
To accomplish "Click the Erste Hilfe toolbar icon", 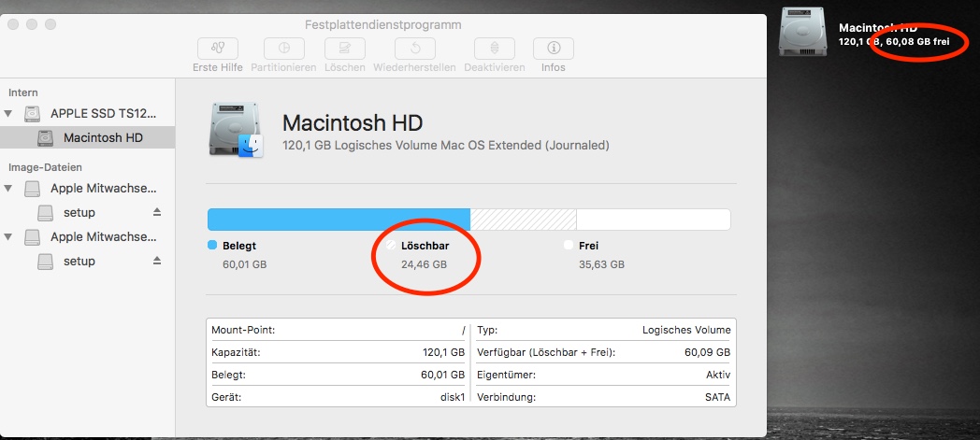I will [218, 48].
